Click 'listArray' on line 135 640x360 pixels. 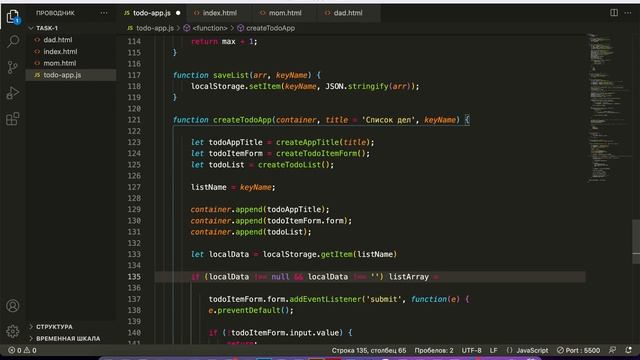coord(409,277)
